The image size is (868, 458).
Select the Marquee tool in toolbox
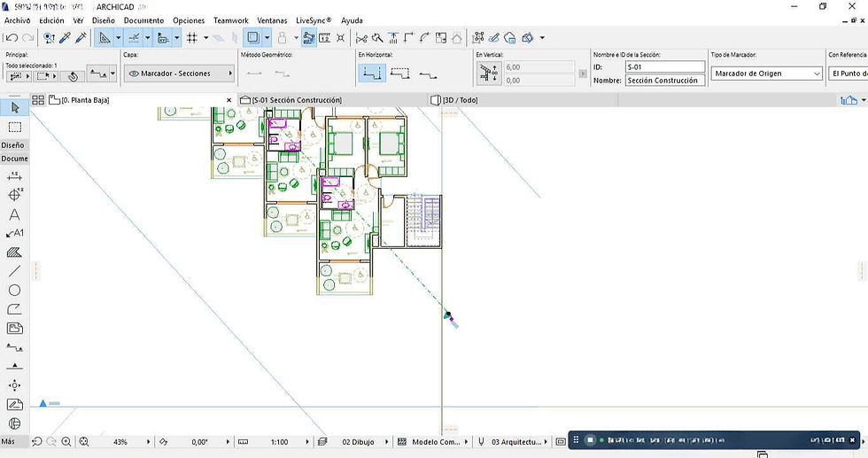tap(15, 127)
